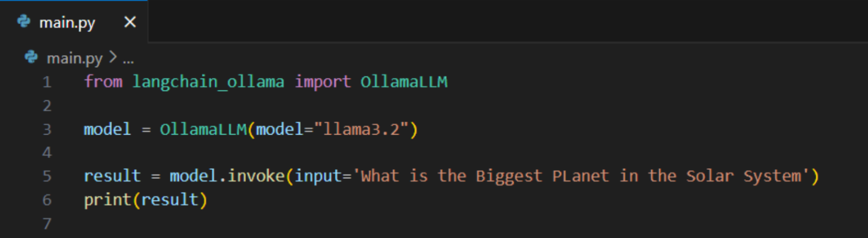Click line number 3 in the gutter
The width and height of the screenshot is (868, 238).
click(x=47, y=129)
